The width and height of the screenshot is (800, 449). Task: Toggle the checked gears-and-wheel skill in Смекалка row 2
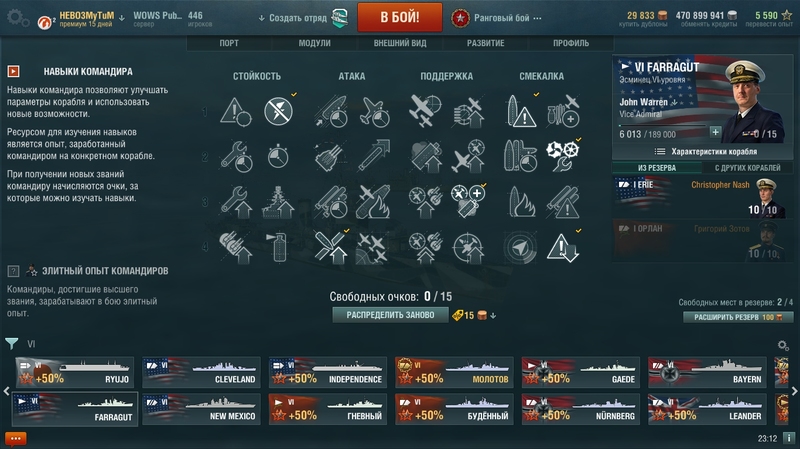point(563,156)
